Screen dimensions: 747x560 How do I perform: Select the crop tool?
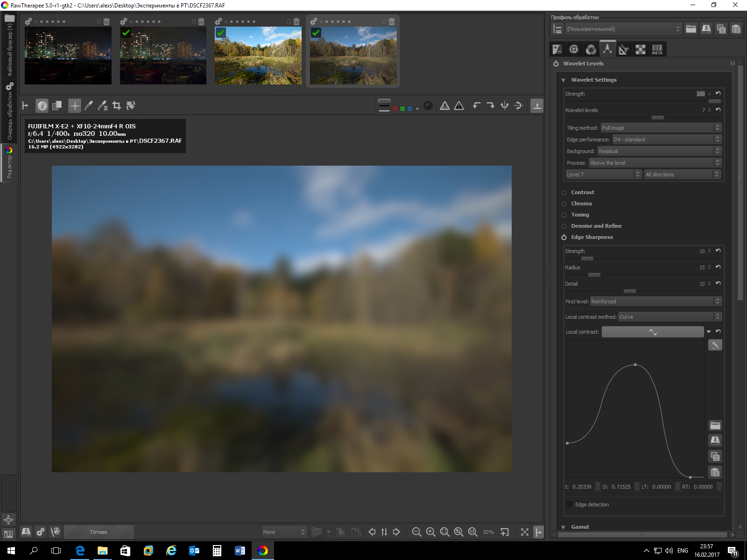[x=117, y=106]
